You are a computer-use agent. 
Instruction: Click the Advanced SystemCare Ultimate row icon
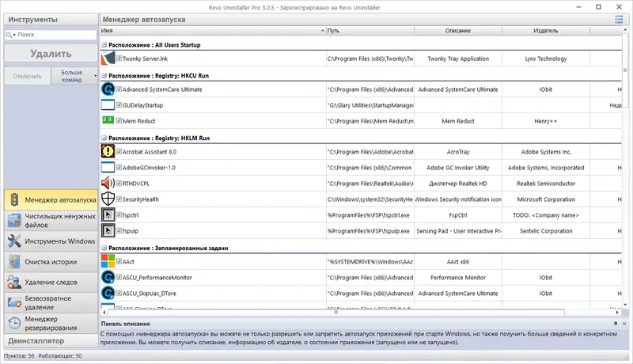108,89
